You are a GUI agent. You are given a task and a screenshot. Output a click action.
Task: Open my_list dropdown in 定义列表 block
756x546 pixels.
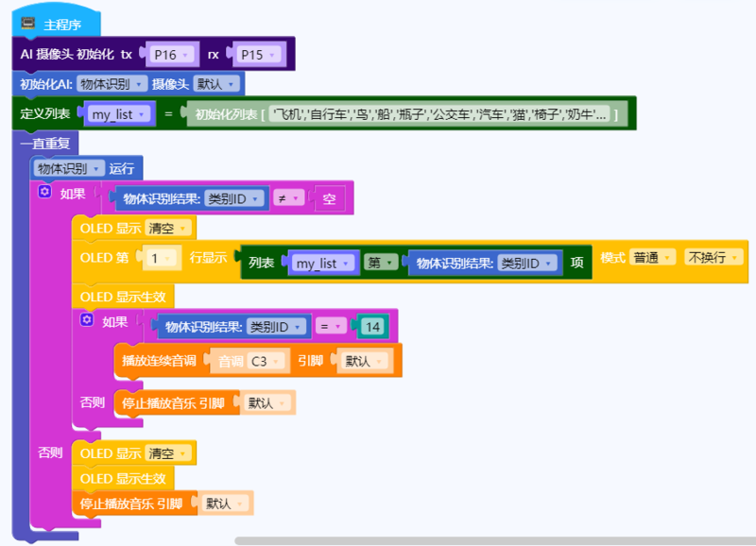click(117, 114)
